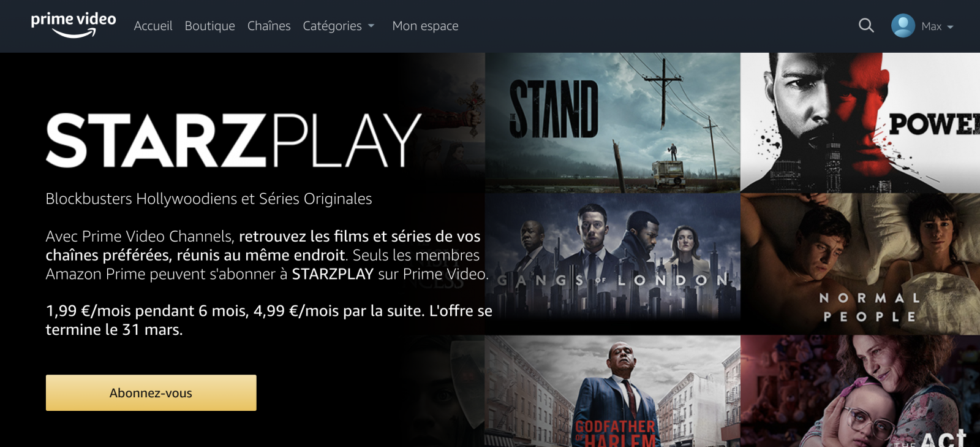
Task: Open The Act series thumbnail
Action: (860, 391)
